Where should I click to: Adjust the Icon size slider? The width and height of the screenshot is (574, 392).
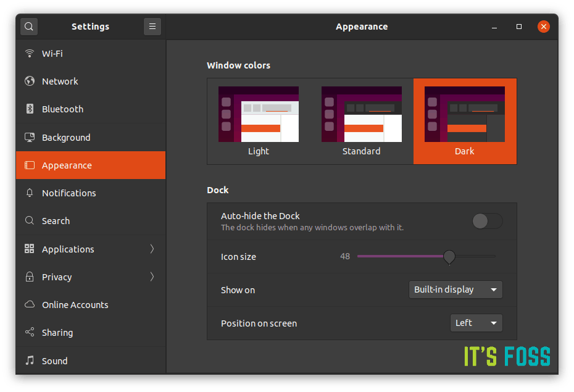click(449, 256)
